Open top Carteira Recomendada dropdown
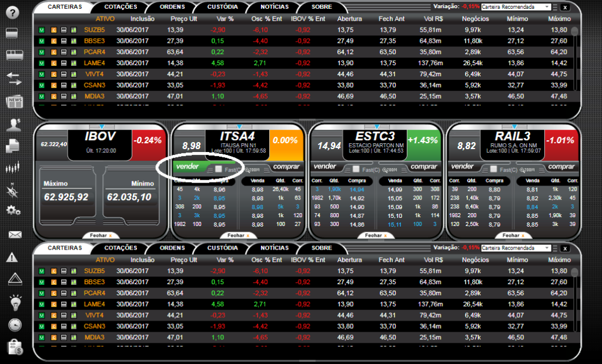 click(x=516, y=7)
